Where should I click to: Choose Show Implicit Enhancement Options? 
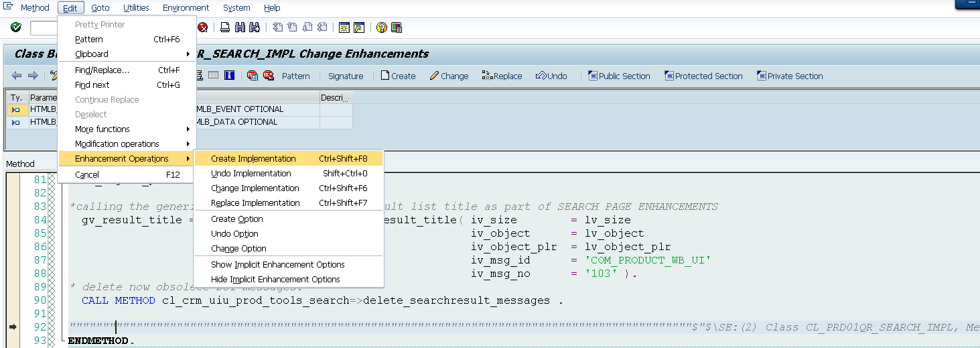pyautogui.click(x=277, y=265)
